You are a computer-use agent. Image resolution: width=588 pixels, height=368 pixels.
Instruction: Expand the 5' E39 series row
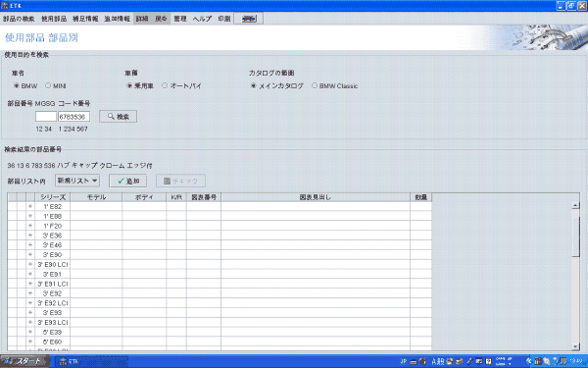(30, 332)
